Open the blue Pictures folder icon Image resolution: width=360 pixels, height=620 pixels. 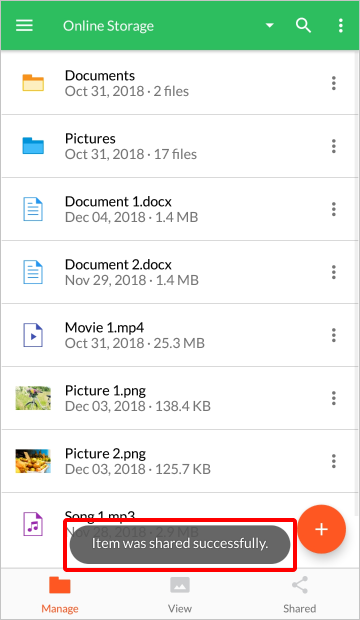pos(33,146)
